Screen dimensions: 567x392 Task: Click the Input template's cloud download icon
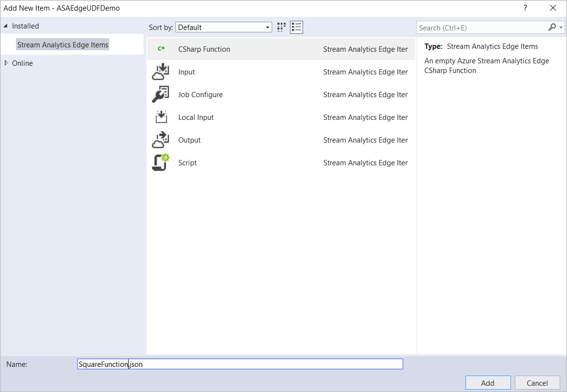pos(160,72)
